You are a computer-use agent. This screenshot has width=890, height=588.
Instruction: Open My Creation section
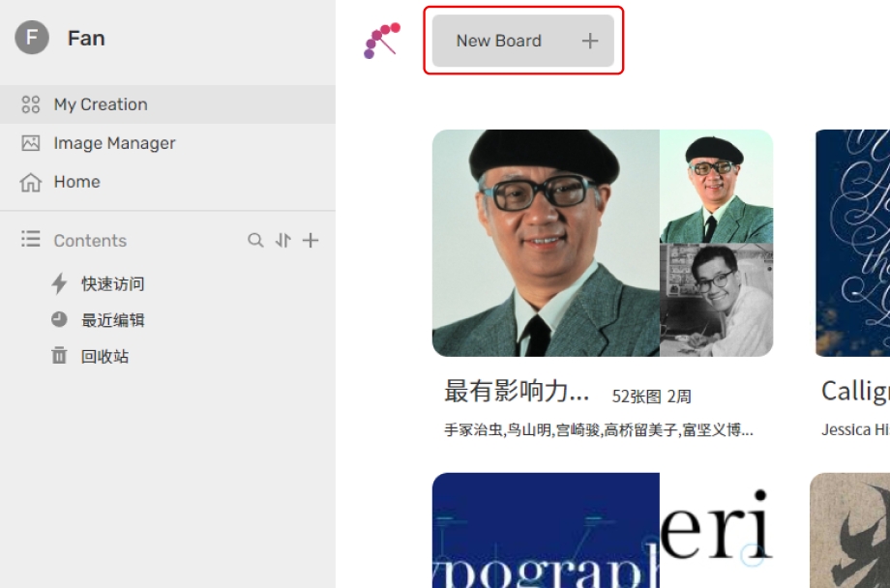click(101, 104)
